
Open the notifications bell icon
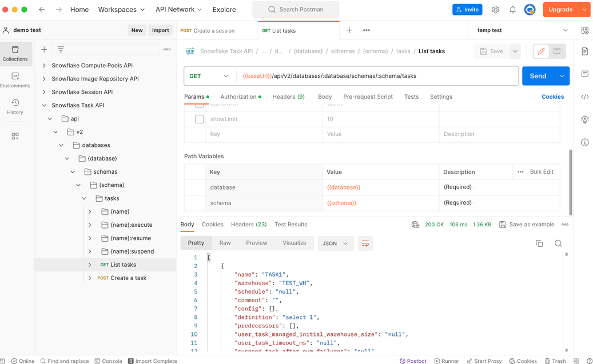(512, 10)
